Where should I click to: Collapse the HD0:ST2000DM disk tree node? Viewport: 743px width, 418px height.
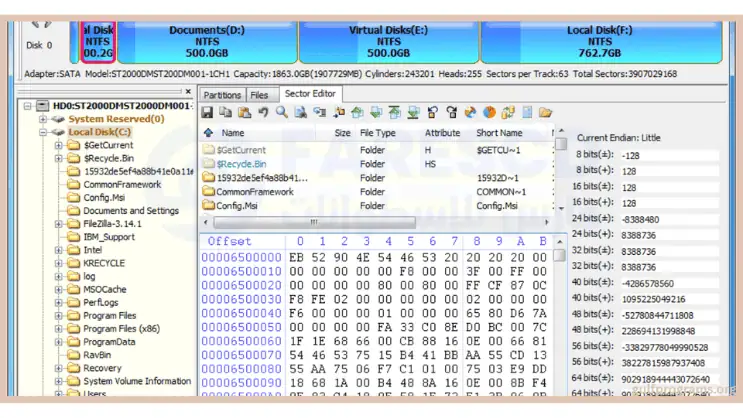[28, 106]
